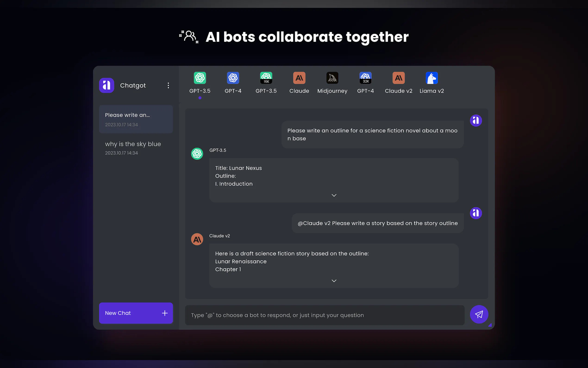Pick the Claude bot icon

pyautogui.click(x=299, y=78)
